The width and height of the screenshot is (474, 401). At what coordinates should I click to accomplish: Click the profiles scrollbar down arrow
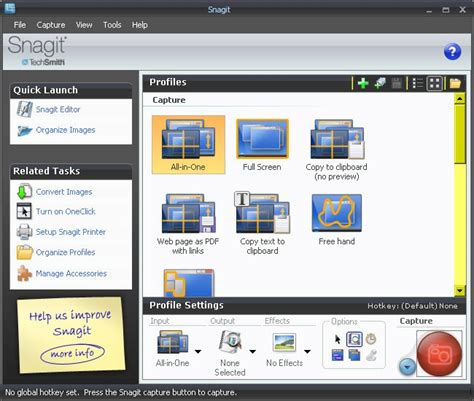[x=460, y=290]
